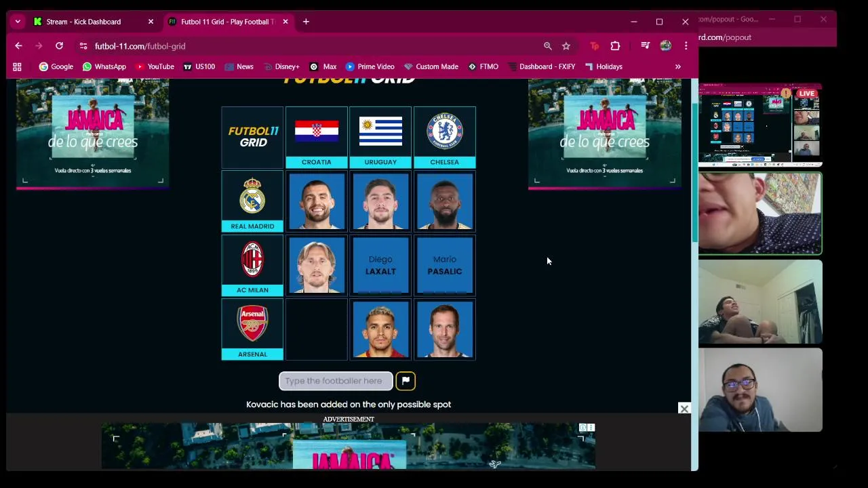Click the Futbol11 Grid logo cell
This screenshot has width=868, height=488.
(252, 137)
